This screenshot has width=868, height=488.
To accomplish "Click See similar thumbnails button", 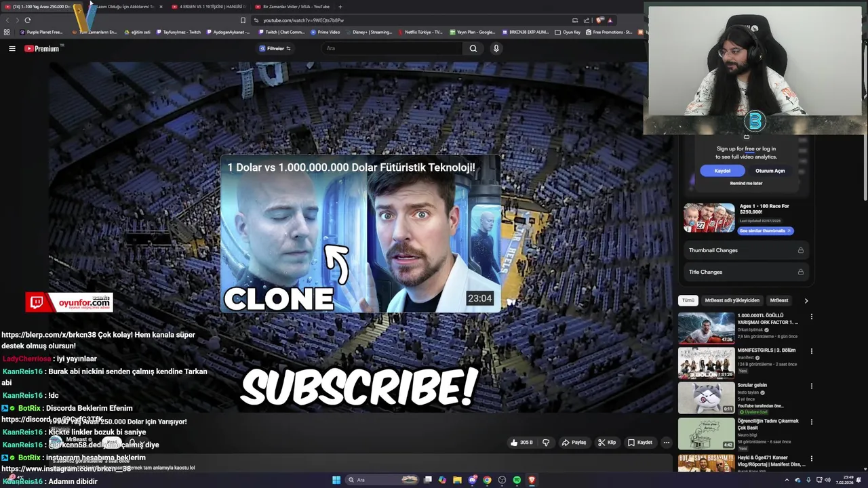I will coord(765,230).
